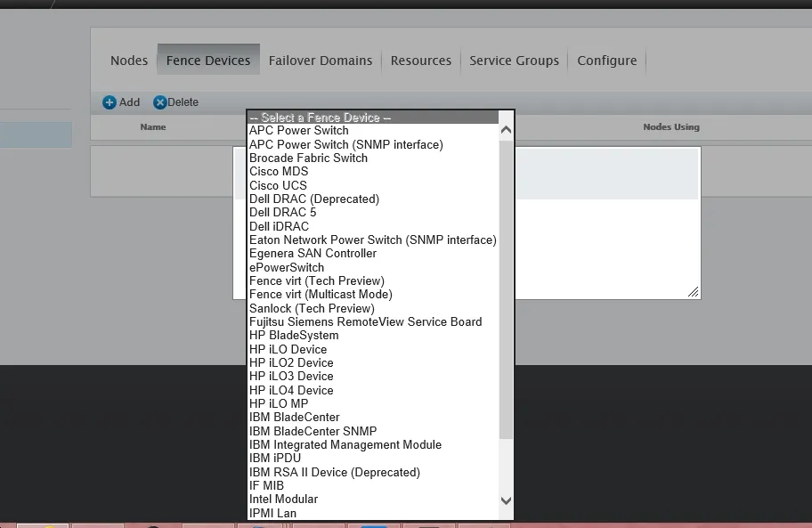Click the Nodes Using column header
Viewport: 812px width, 528px height.
pyautogui.click(x=671, y=126)
